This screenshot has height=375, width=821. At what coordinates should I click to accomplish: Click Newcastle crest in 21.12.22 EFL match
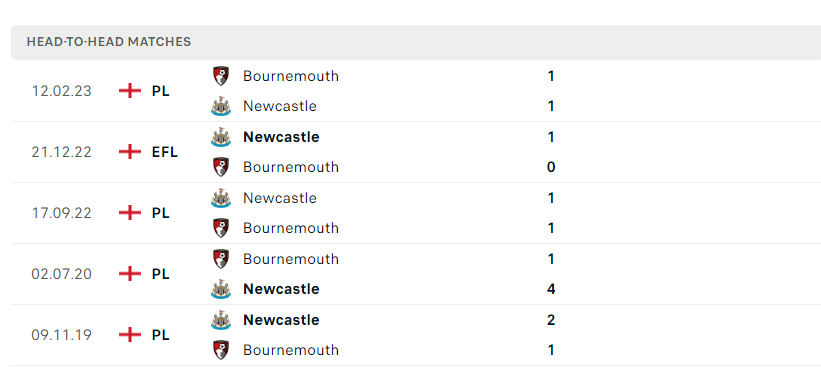coord(221,137)
